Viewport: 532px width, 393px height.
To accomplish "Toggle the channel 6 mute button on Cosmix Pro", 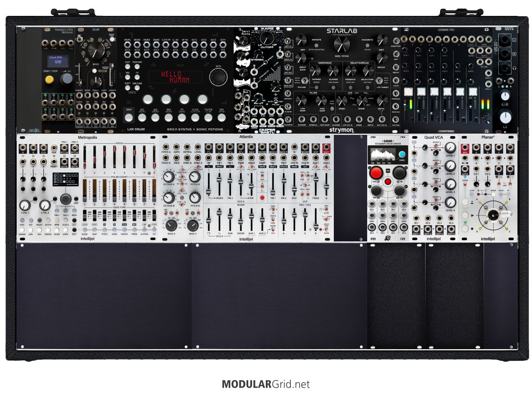I will pos(472,91).
